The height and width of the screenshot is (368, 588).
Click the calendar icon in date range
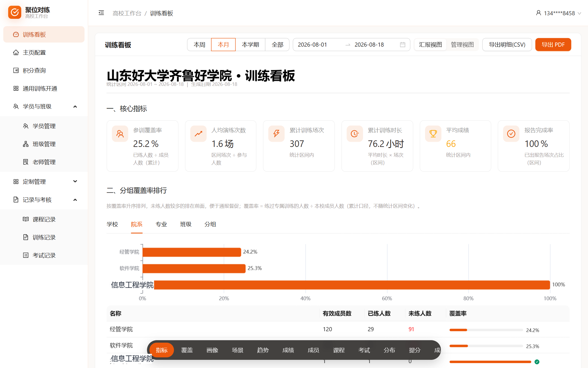click(403, 45)
